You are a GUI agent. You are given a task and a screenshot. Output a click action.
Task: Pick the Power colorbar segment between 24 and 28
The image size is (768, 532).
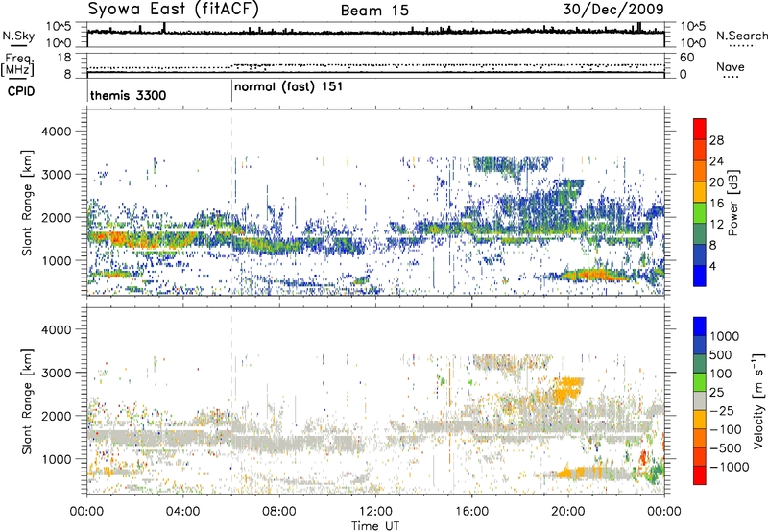point(700,150)
